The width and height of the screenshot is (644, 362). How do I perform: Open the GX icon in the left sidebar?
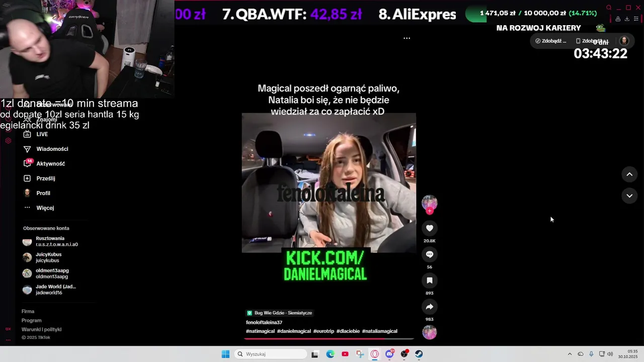(8, 329)
